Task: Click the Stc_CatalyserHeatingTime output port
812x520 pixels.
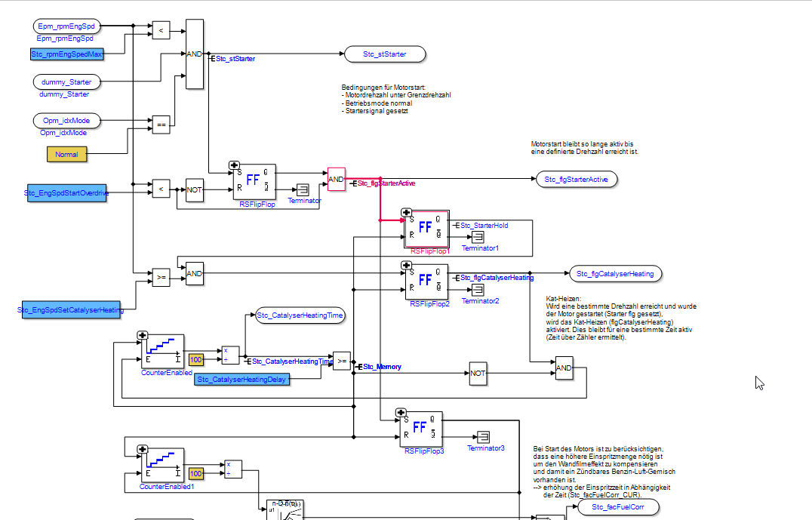Action: coord(300,315)
